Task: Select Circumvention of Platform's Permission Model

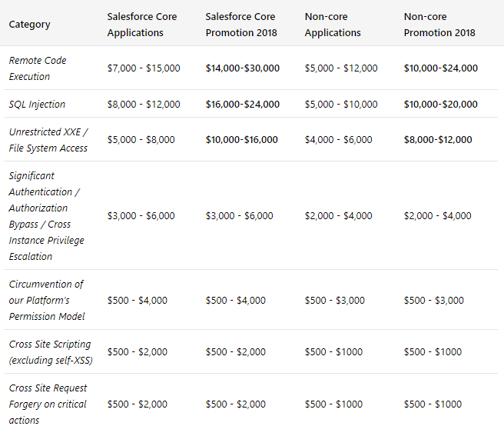Action: click(x=47, y=300)
